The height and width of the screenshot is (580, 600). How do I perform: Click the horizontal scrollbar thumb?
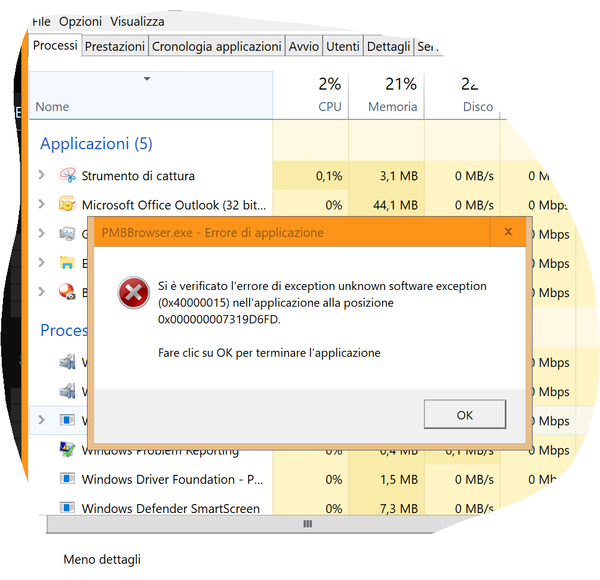tap(307, 524)
